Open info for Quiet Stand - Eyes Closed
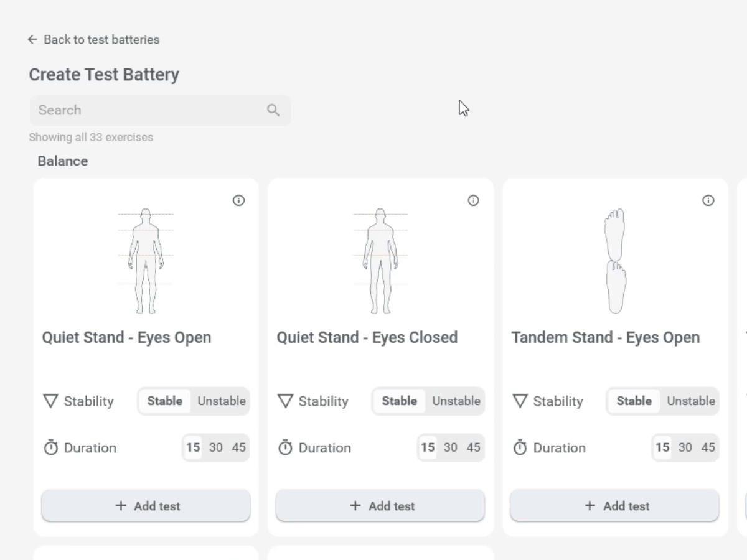 click(474, 200)
